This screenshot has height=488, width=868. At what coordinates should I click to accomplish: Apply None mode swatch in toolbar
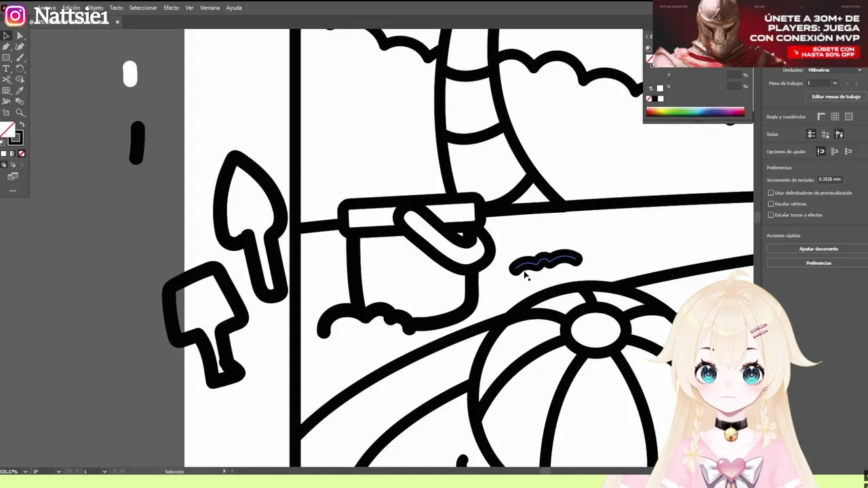pyautogui.click(x=22, y=154)
